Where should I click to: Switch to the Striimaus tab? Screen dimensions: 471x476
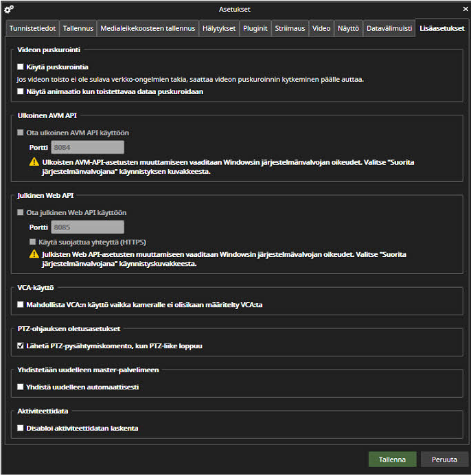point(290,29)
